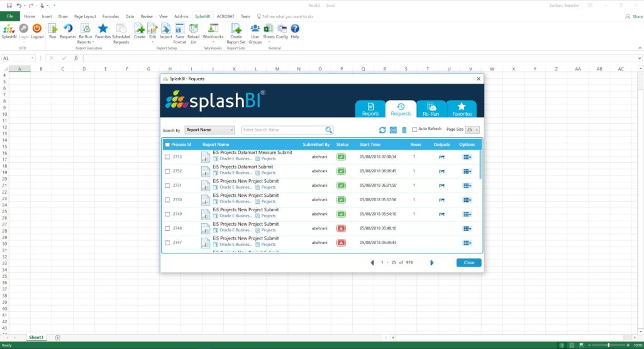Image resolution: width=644 pixels, height=349 pixels.
Task: Add a new sheet with plus button
Action: pos(57,338)
